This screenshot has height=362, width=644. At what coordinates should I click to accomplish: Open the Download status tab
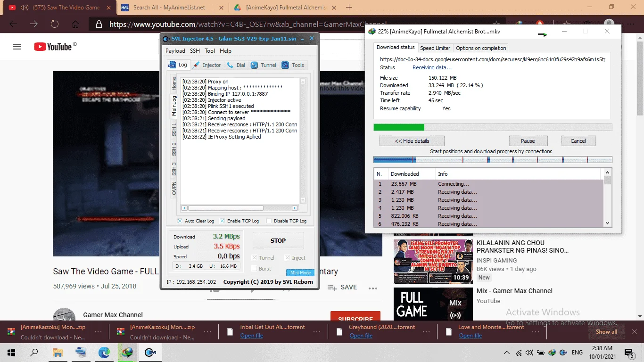[396, 47]
